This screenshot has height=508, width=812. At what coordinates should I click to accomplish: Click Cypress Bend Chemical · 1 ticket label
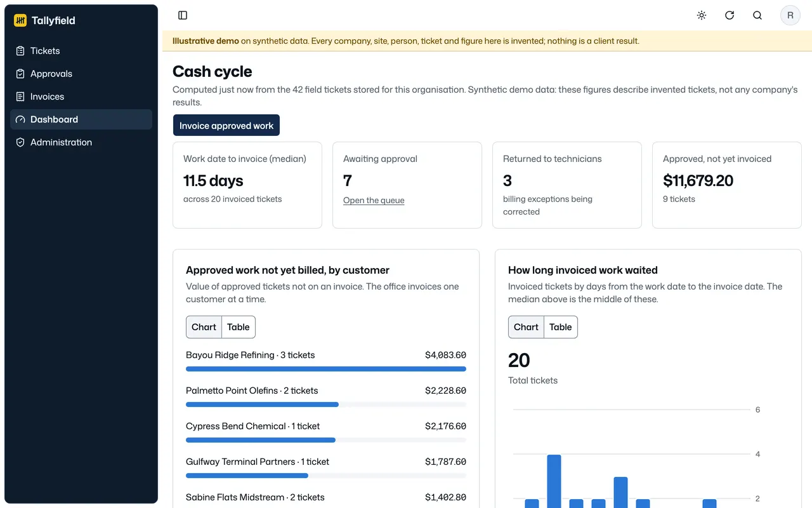252,426
